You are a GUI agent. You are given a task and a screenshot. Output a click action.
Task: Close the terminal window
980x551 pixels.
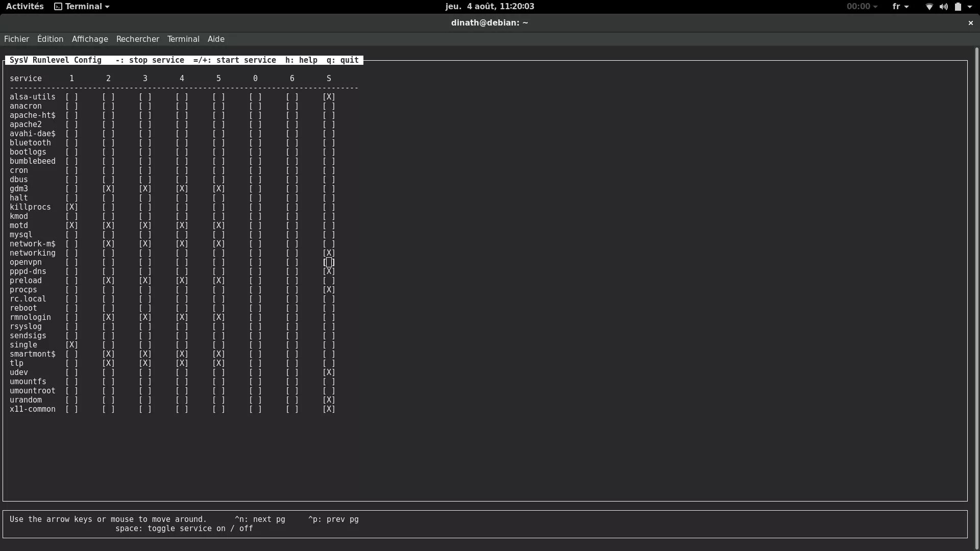(x=970, y=23)
